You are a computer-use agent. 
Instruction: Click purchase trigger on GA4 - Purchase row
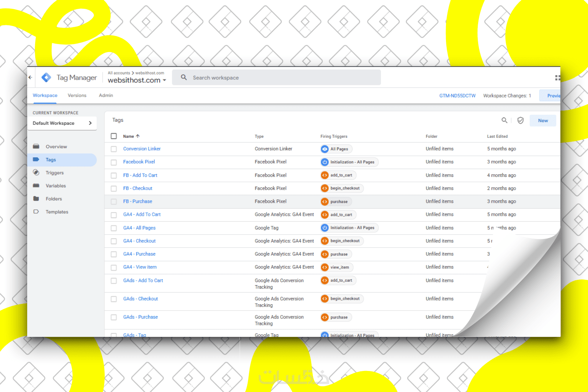(336, 254)
